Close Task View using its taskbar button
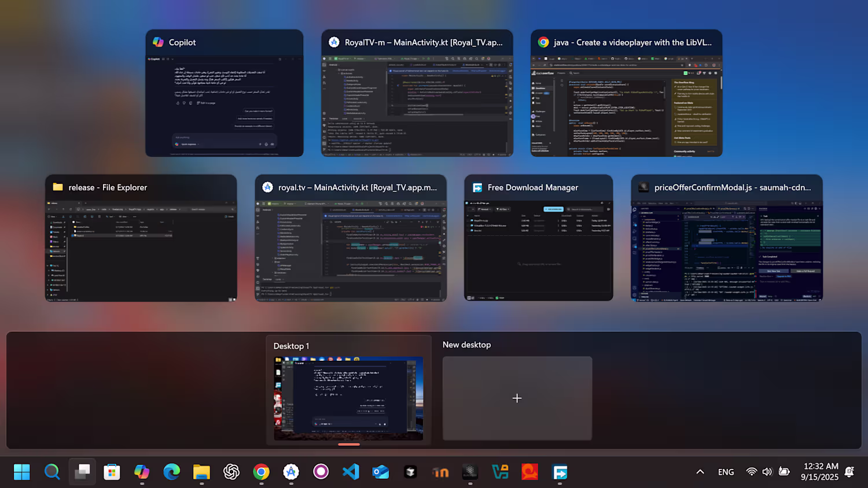868x488 pixels. pyautogui.click(x=82, y=472)
